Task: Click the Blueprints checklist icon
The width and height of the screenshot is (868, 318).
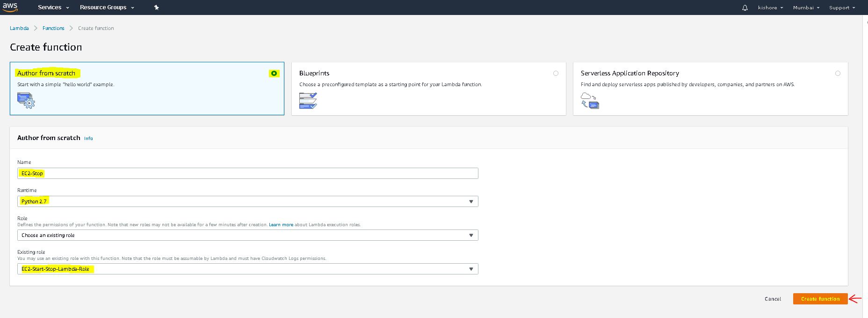Action: coord(308,101)
